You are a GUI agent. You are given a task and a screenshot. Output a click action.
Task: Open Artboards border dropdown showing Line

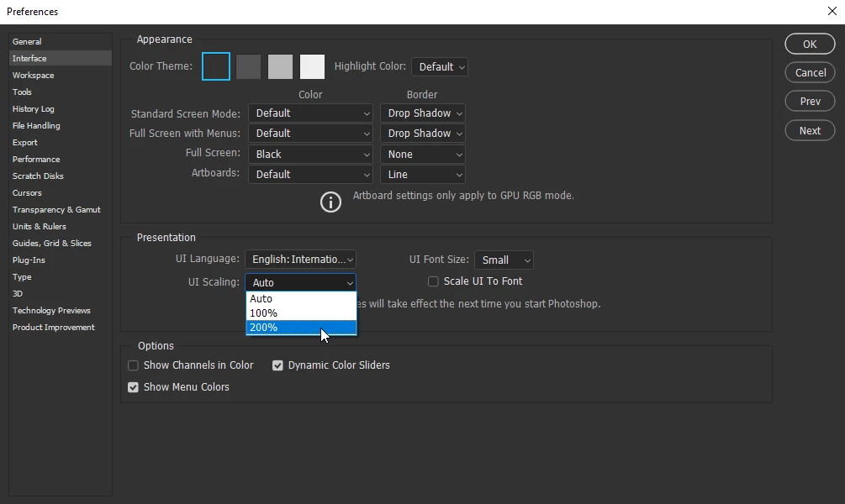[423, 175]
